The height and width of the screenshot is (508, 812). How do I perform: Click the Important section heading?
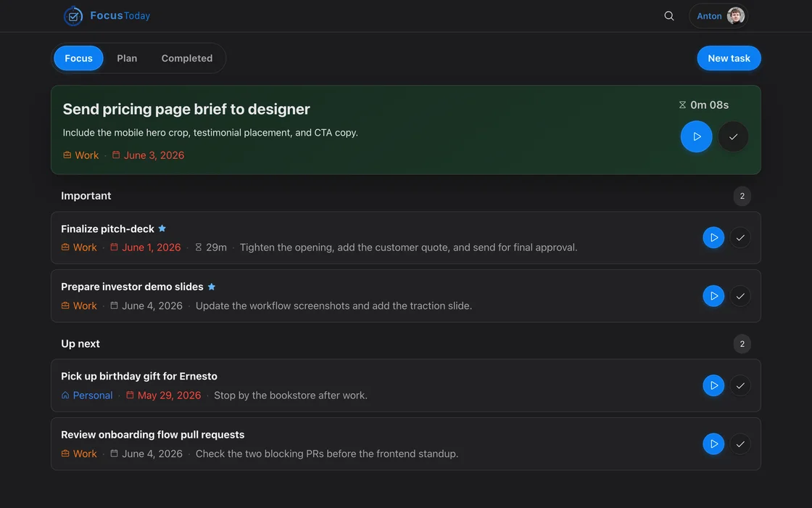(x=86, y=196)
